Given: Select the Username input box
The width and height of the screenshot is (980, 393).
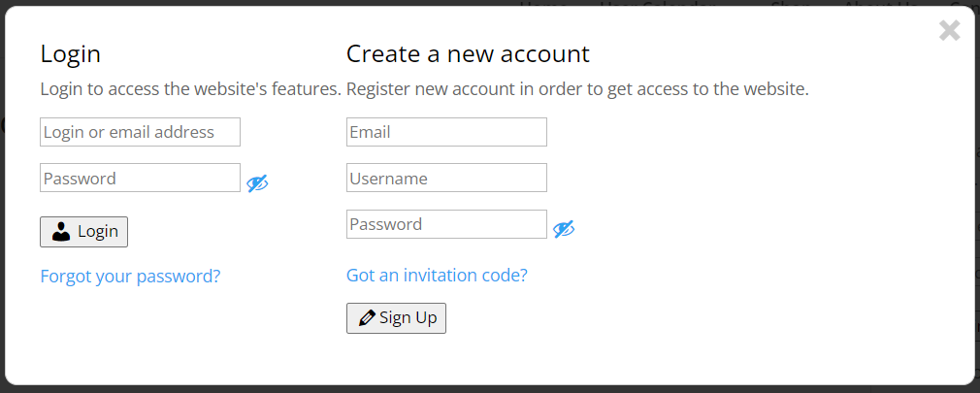Looking at the screenshot, I should (x=446, y=179).
